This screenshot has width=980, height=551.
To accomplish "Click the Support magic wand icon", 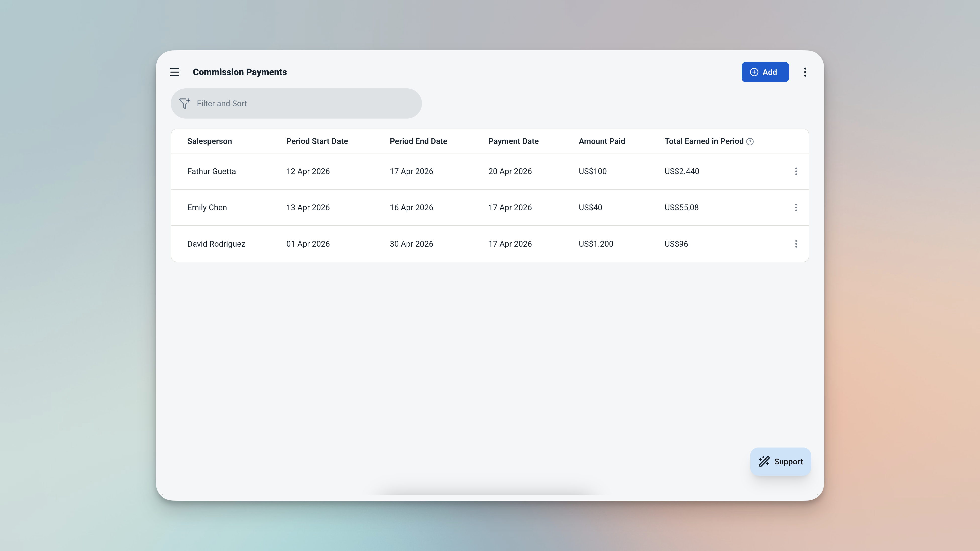I will pyautogui.click(x=764, y=462).
